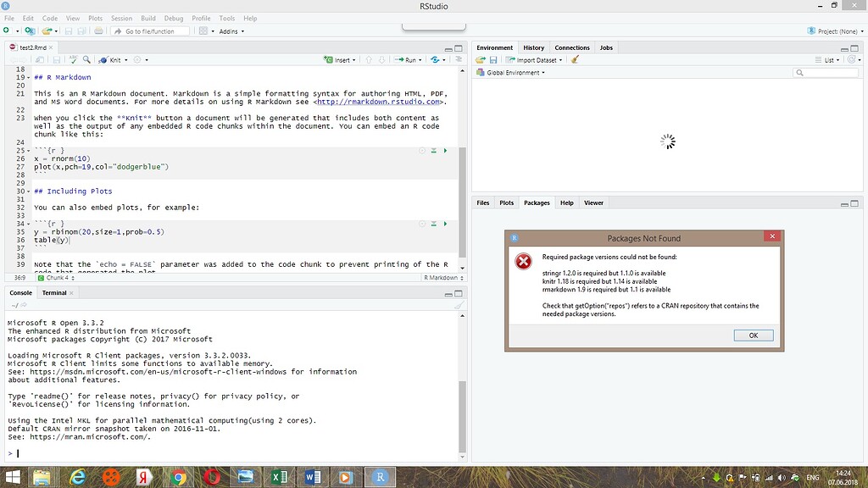868x488 pixels.
Task: Open the Addins dropdown menu
Action: pyautogui.click(x=231, y=31)
